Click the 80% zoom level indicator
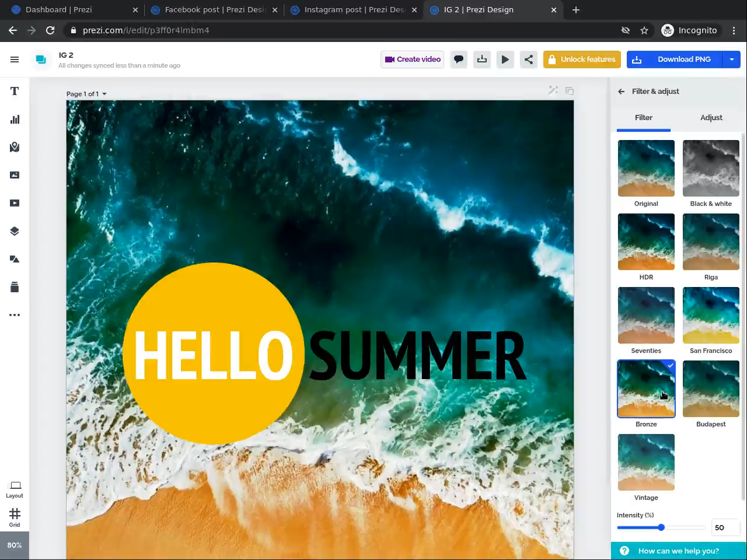The image size is (747, 560). click(15, 545)
